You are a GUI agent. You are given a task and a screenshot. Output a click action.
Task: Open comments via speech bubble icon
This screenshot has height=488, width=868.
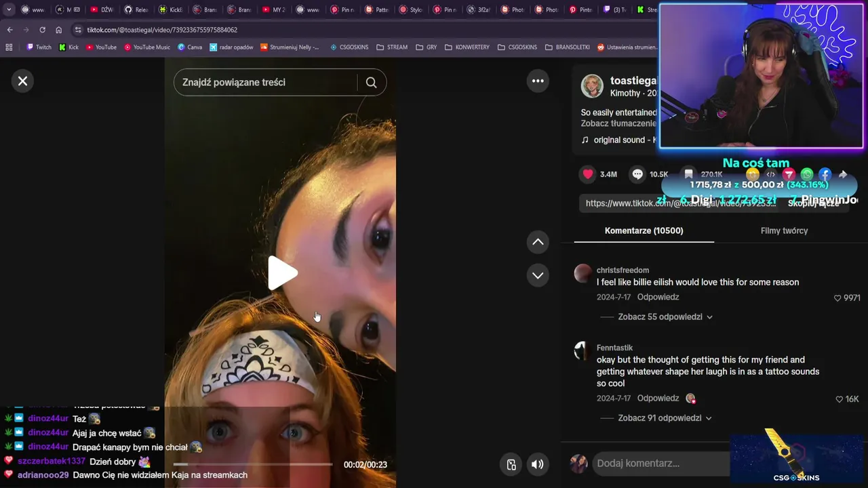637,174
